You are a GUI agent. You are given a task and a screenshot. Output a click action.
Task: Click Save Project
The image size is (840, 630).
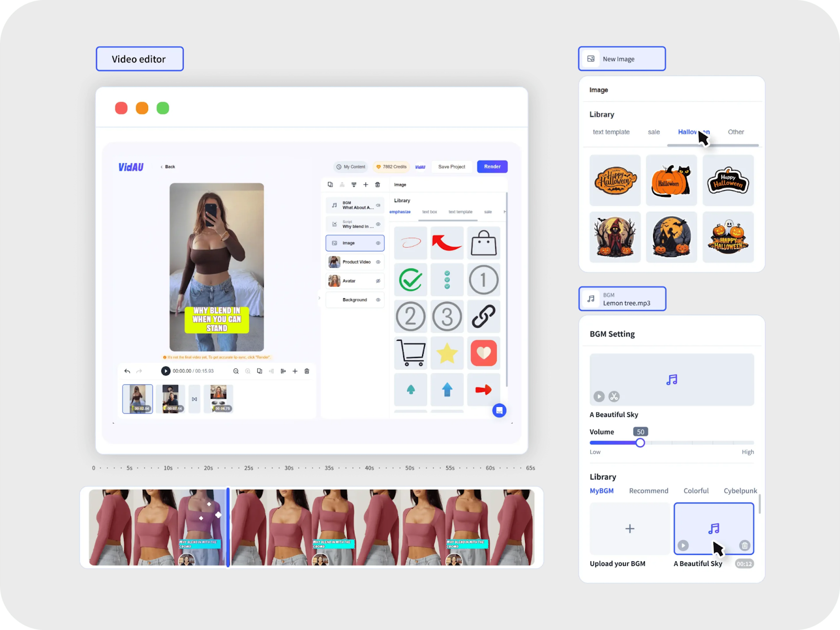tap(451, 166)
